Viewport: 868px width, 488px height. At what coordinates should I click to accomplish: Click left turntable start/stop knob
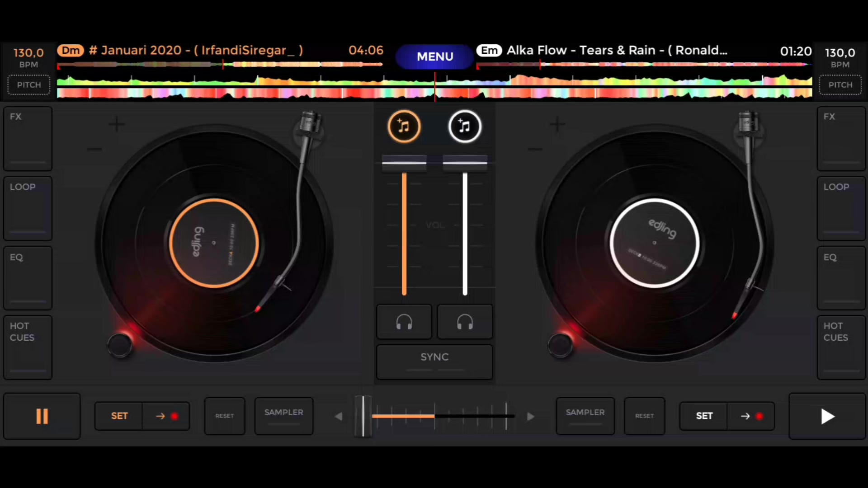coord(120,346)
